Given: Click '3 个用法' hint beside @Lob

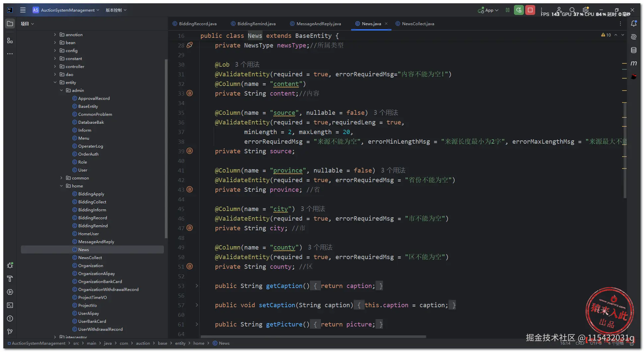Looking at the screenshot, I should [247, 64].
